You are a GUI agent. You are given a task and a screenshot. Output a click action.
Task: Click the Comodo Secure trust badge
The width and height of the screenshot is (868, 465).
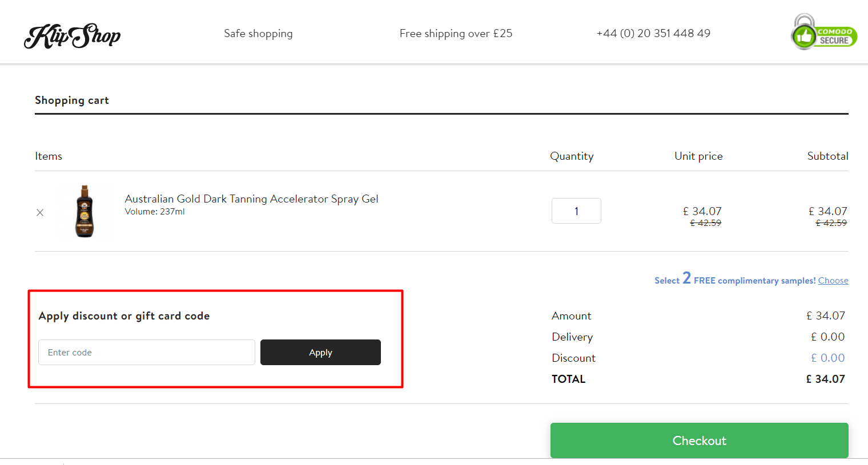[x=823, y=32]
